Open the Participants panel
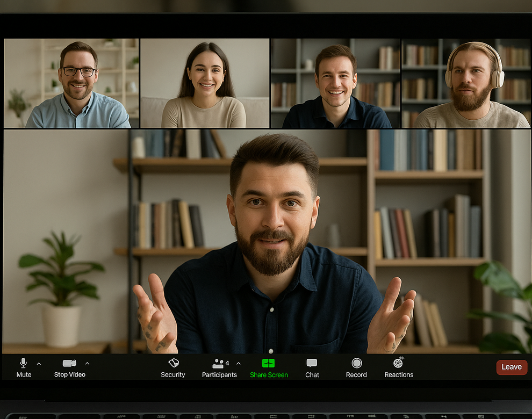 point(219,368)
